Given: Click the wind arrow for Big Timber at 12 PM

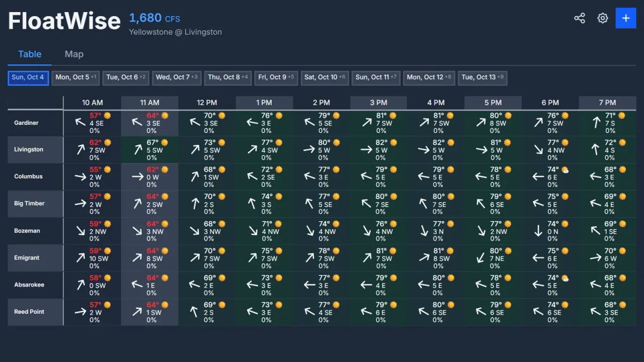Looking at the screenshot, I should point(195,204).
